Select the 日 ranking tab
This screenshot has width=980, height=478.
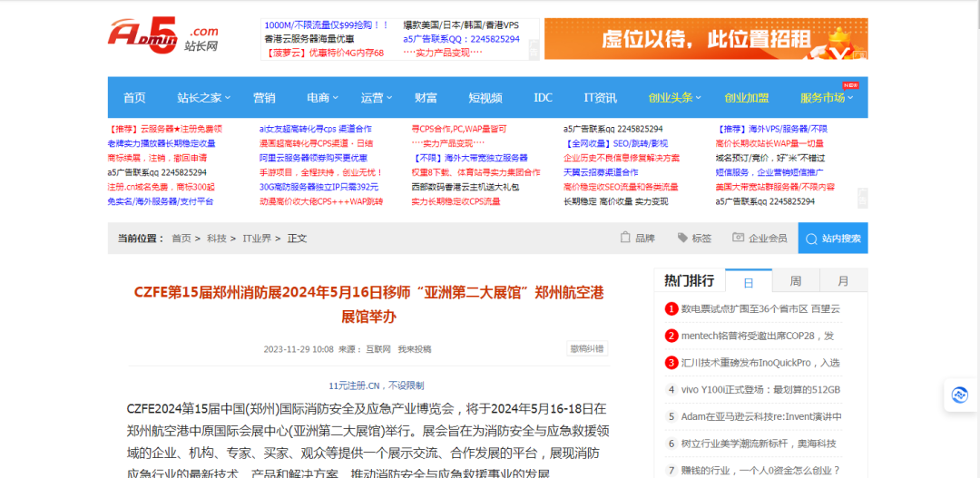(x=747, y=281)
